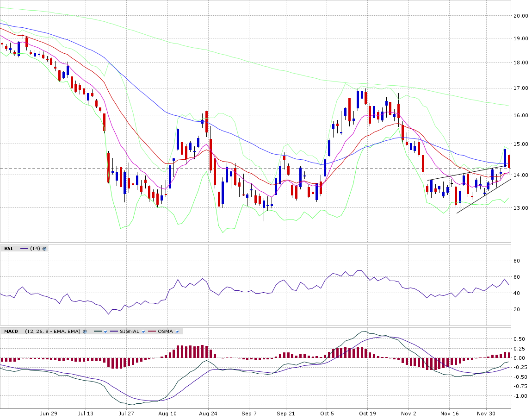
Task: Click the red OSMA color swatch
Action: tap(152, 332)
